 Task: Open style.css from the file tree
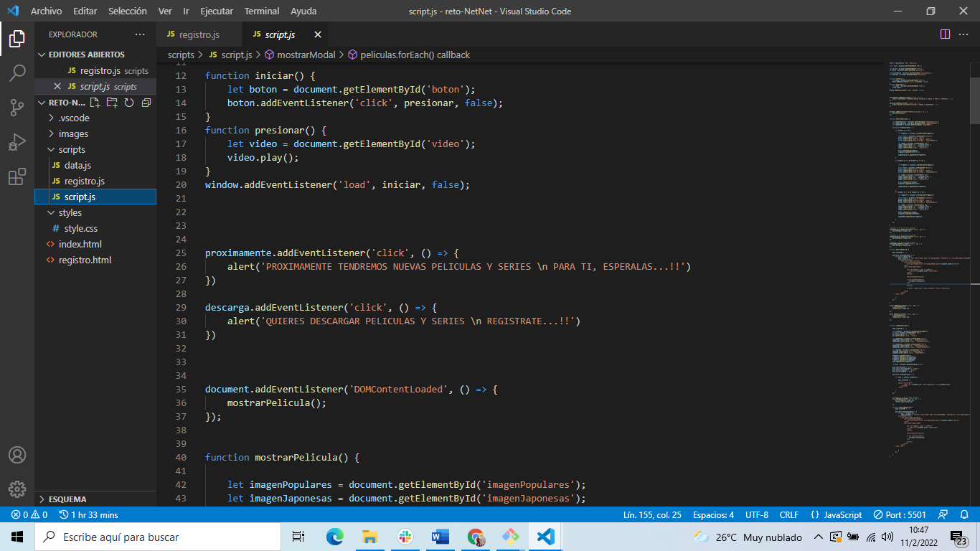[95, 229]
